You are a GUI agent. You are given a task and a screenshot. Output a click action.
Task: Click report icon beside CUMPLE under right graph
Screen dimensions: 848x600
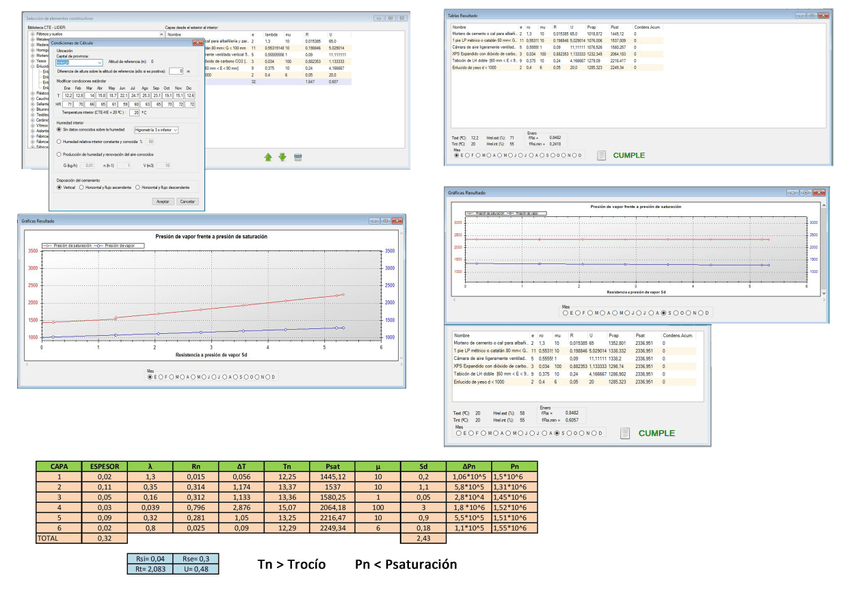[x=625, y=433]
